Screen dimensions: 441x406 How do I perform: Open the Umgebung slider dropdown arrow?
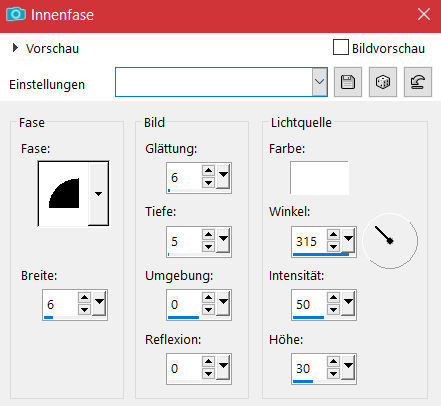[223, 303]
